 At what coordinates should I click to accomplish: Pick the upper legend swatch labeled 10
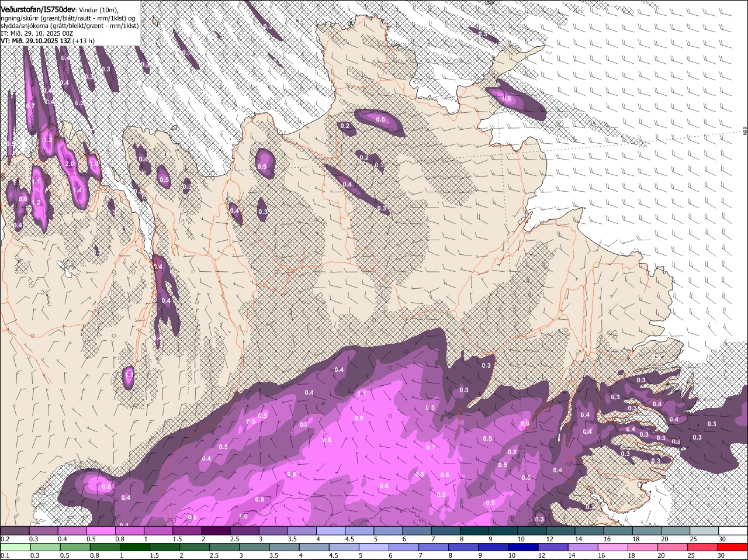point(531,531)
